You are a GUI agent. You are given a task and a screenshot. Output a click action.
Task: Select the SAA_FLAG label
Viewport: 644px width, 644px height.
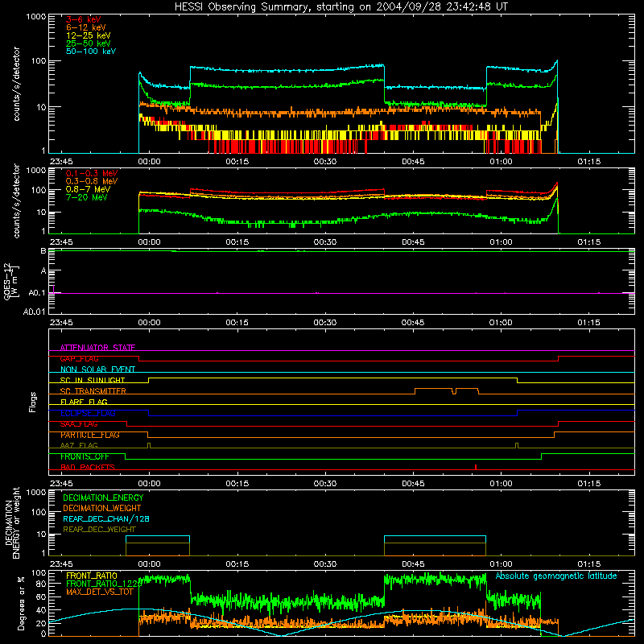pos(79,424)
